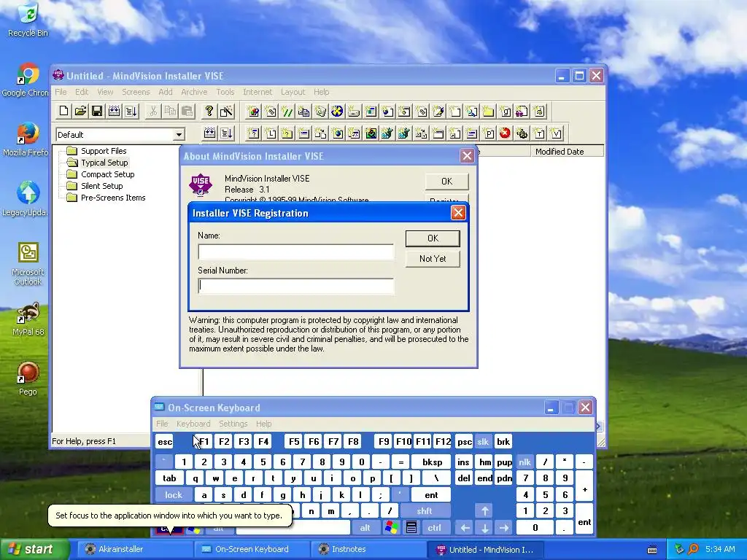Click the toolbar icon showing letter V
This screenshot has width=747, height=560.
(556, 133)
